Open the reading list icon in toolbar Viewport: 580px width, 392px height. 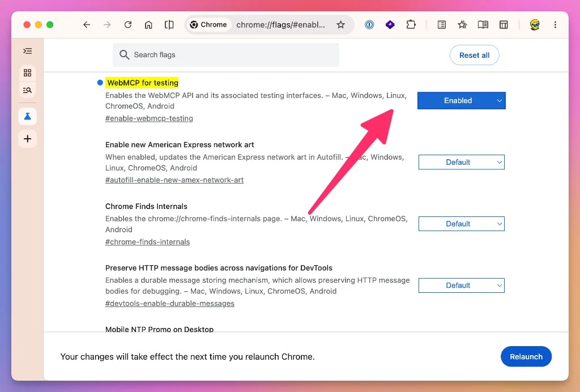tap(442, 25)
